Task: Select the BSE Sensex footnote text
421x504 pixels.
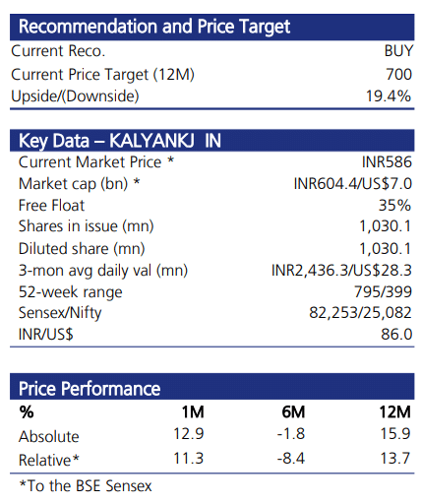Action: pyautogui.click(x=86, y=486)
